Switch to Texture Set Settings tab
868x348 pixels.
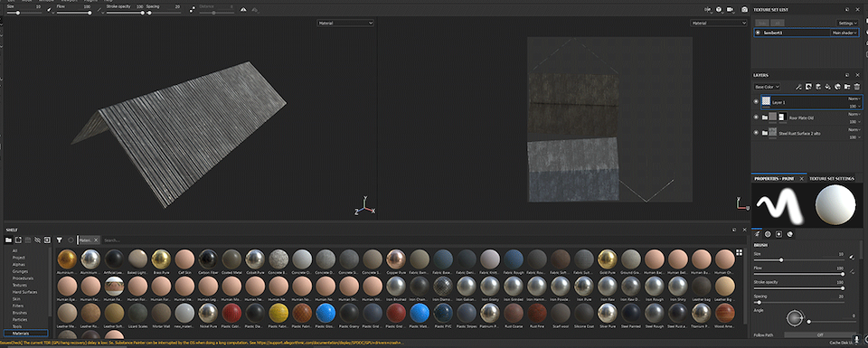832,179
